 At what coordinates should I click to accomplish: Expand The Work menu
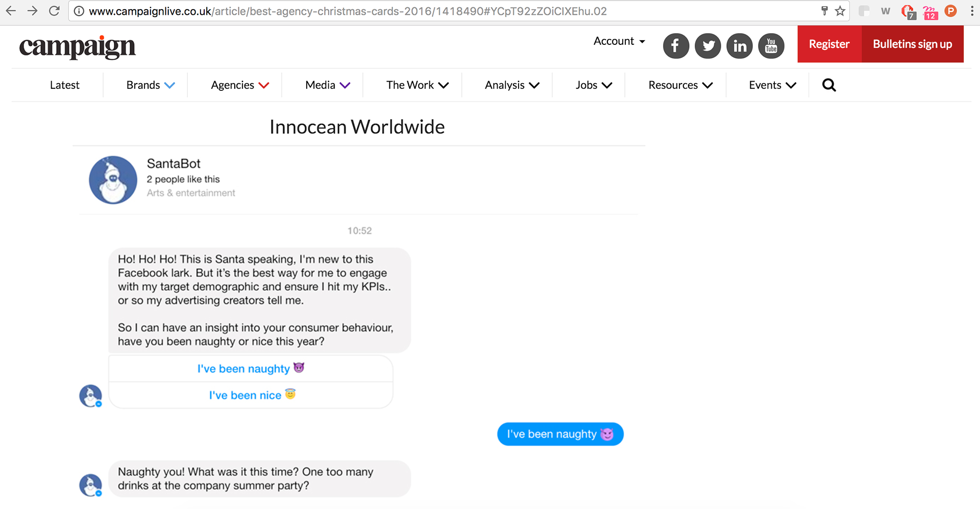418,85
